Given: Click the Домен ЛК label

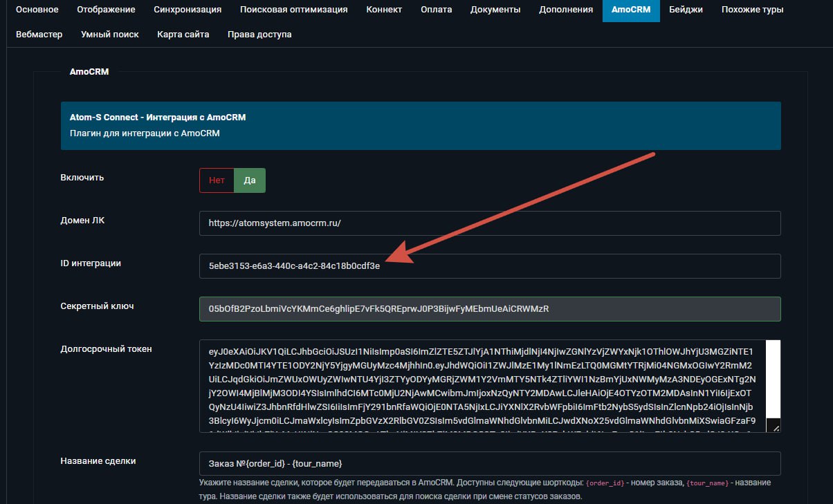Looking at the screenshot, I should click(82, 221).
